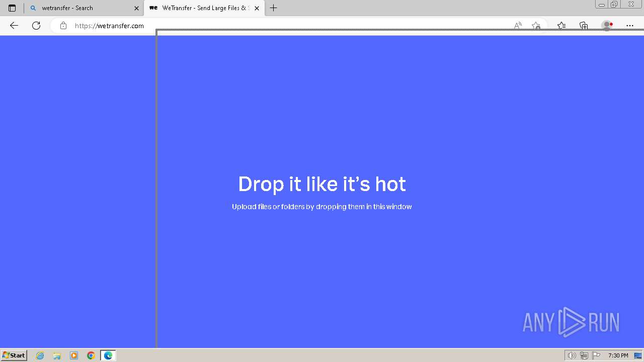This screenshot has height=362, width=644.
Task: Launch the media player taskbar icon
Action: pyautogui.click(x=74, y=355)
